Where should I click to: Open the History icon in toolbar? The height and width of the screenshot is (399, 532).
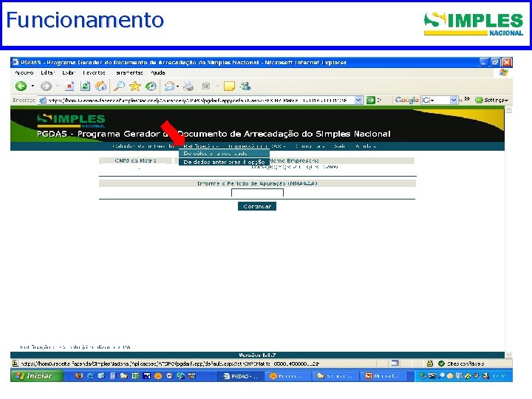(151, 86)
